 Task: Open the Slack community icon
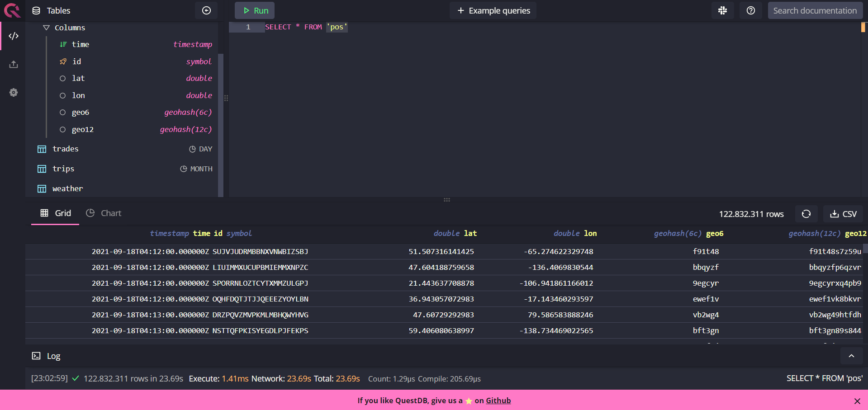coord(722,10)
